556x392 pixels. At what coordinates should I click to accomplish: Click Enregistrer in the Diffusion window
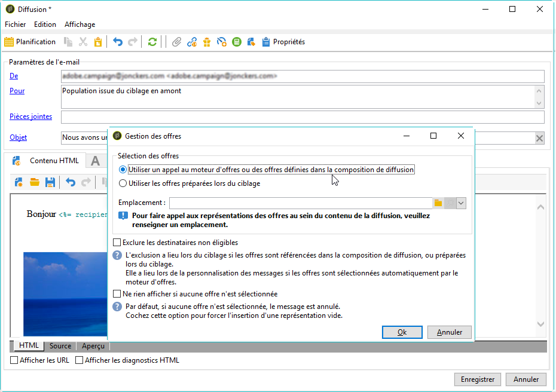477,379
